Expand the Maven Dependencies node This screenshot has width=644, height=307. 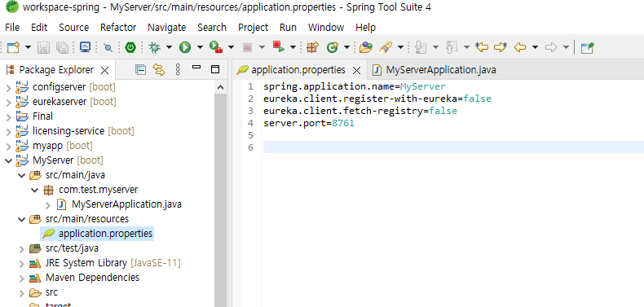pyautogui.click(x=21, y=278)
